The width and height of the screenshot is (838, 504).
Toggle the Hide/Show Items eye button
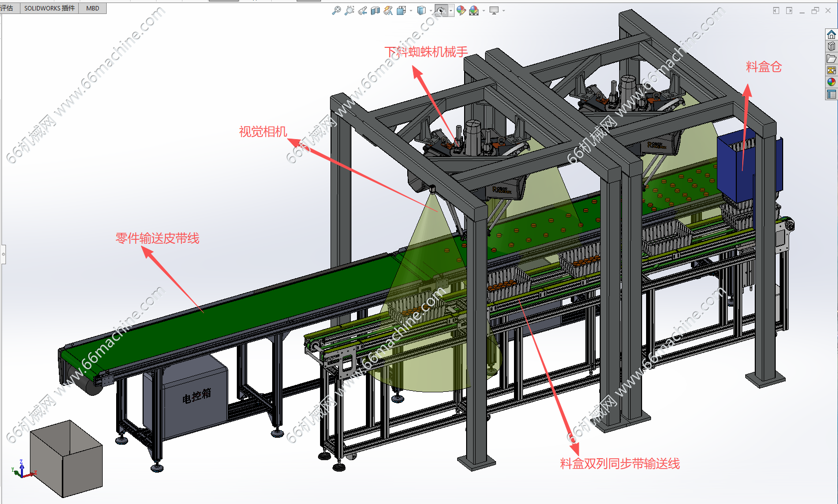(441, 10)
